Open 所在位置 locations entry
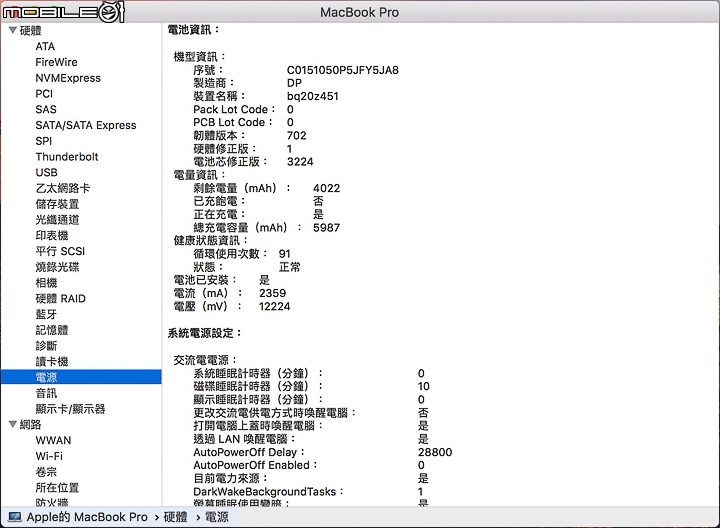The height and width of the screenshot is (528, 720). 57,488
